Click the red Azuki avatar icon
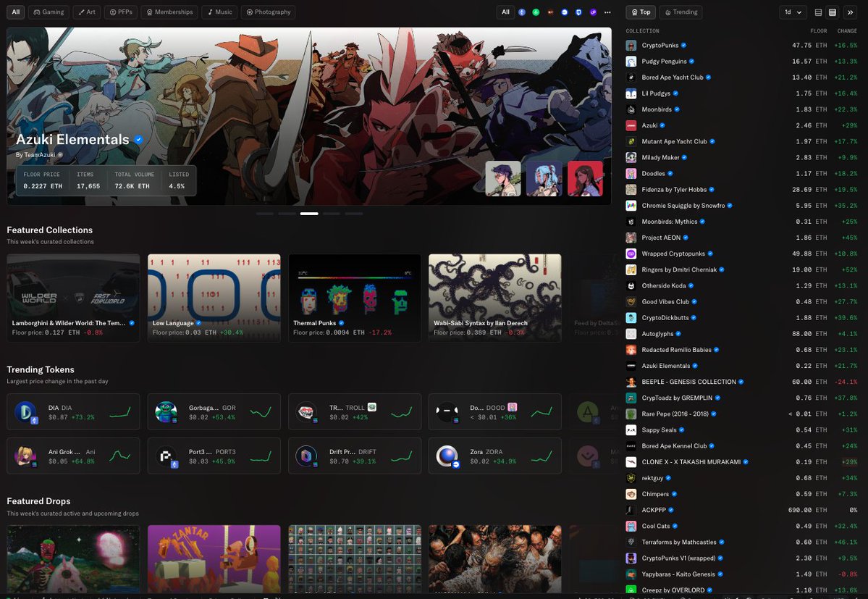The image size is (868, 599). pos(631,126)
